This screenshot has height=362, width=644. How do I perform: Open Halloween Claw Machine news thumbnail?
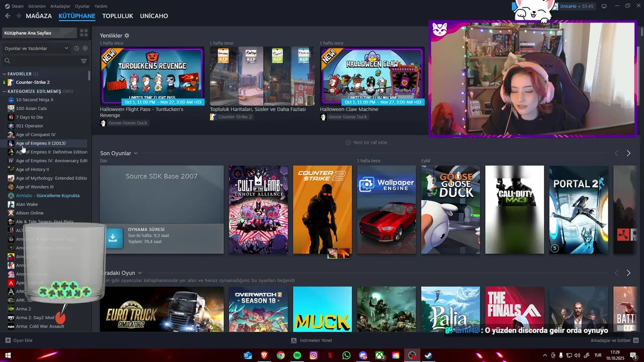(372, 76)
